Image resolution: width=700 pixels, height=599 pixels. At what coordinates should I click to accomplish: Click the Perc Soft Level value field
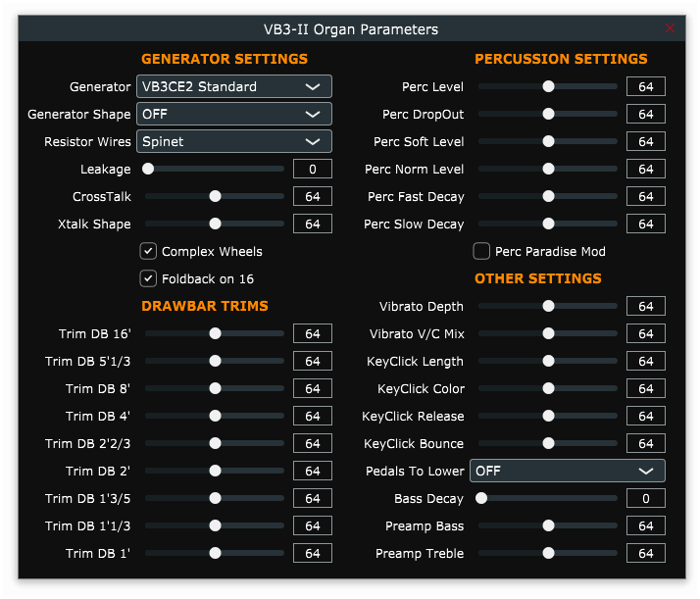point(646,141)
